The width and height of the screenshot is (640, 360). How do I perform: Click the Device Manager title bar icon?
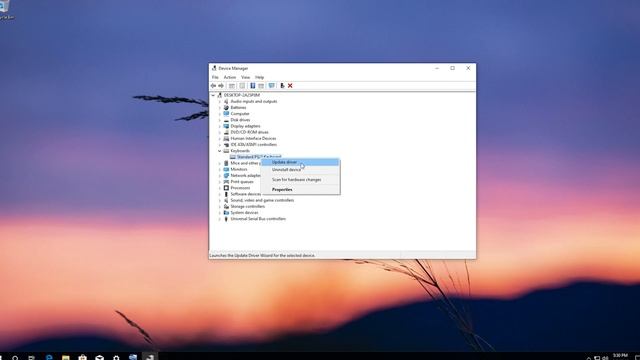214,68
